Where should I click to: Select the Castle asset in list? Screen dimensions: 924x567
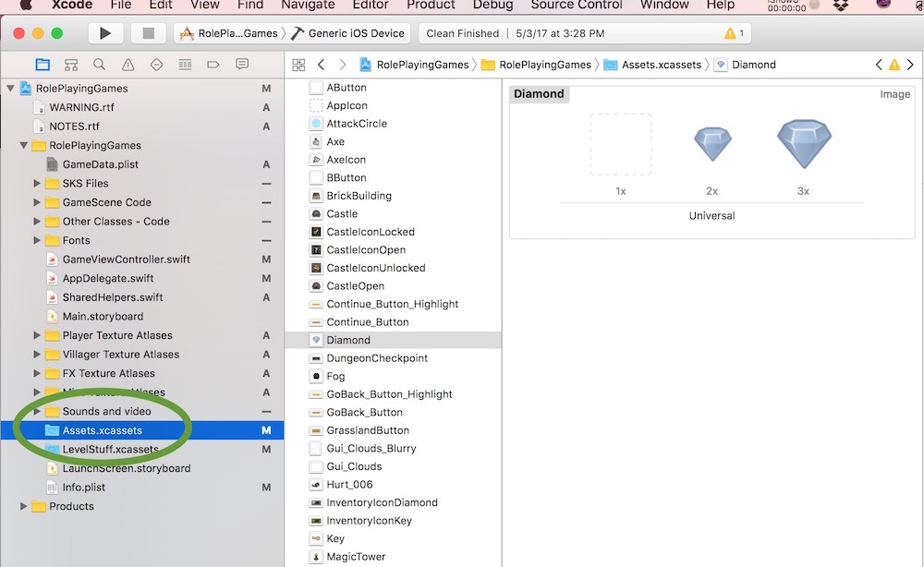342,213
